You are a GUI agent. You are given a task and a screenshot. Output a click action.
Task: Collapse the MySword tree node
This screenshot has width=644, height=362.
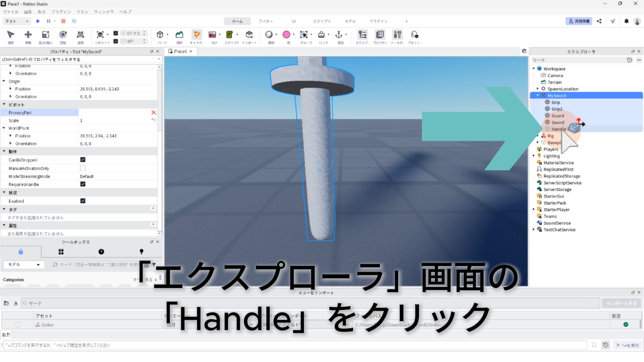click(x=538, y=96)
